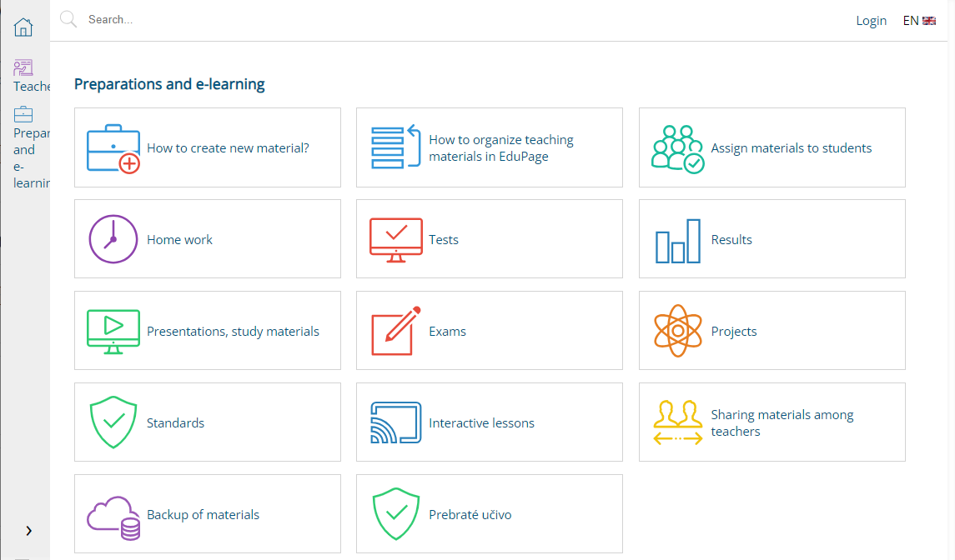Click the red monitor Tests icon

pos(396,240)
